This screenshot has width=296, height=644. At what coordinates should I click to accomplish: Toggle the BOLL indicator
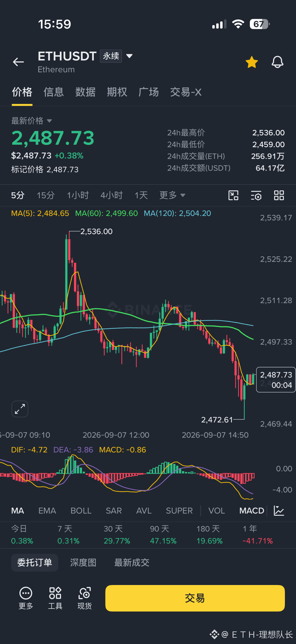(x=81, y=511)
